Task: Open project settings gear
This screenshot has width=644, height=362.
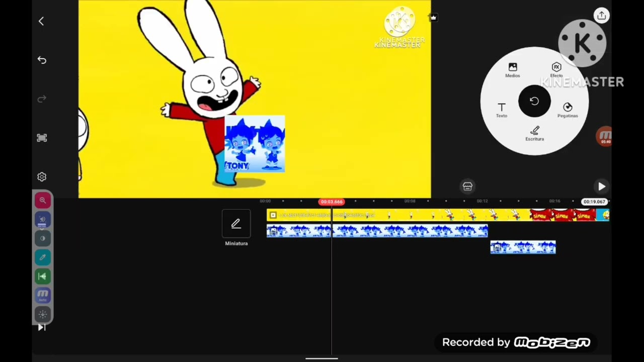Action: 42,177
